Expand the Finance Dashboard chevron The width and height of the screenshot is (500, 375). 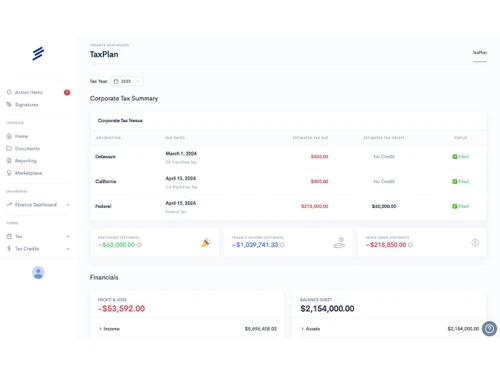(x=68, y=205)
